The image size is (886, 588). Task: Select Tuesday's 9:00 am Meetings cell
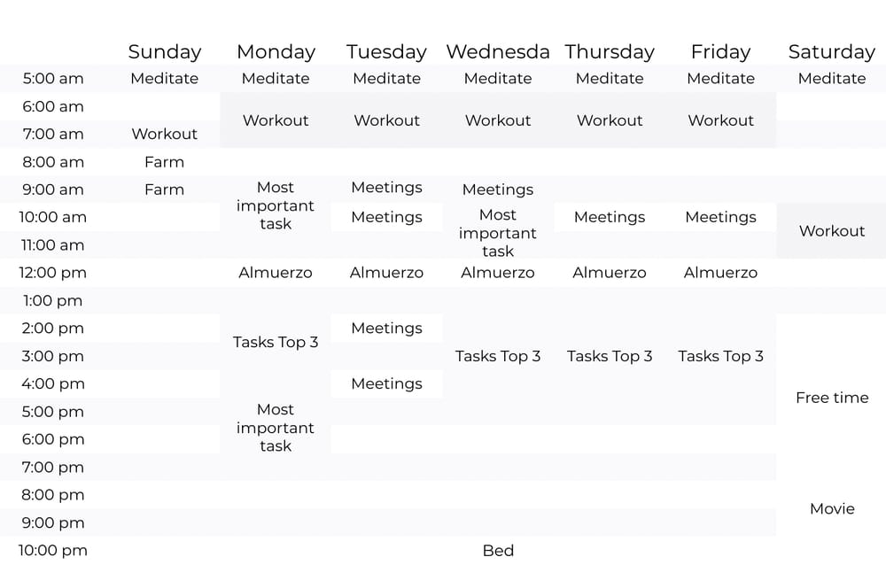[386, 188]
